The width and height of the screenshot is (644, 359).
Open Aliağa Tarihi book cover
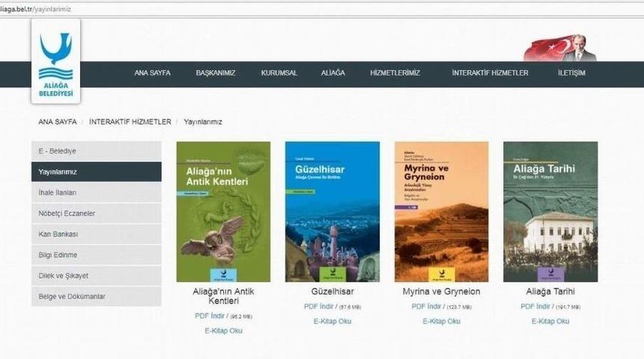tap(550, 212)
